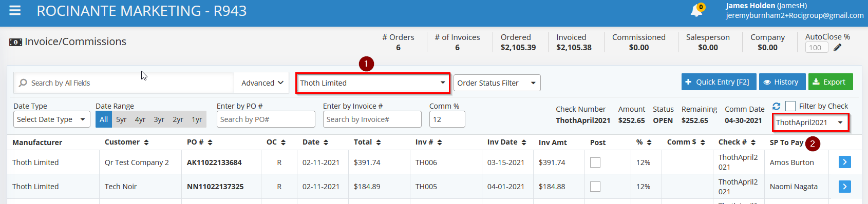Click the Quick Entry [F2] button
Viewport: 868px width, 204px height.
tap(719, 82)
